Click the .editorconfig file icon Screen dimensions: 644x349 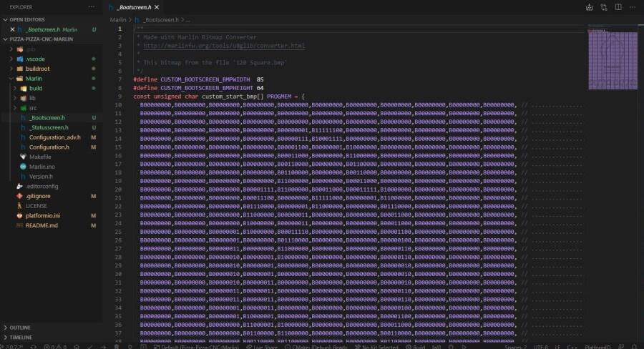(x=19, y=187)
